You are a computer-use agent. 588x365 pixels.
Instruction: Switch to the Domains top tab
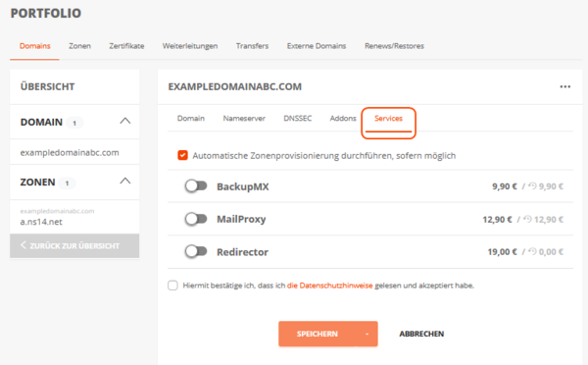tap(35, 46)
